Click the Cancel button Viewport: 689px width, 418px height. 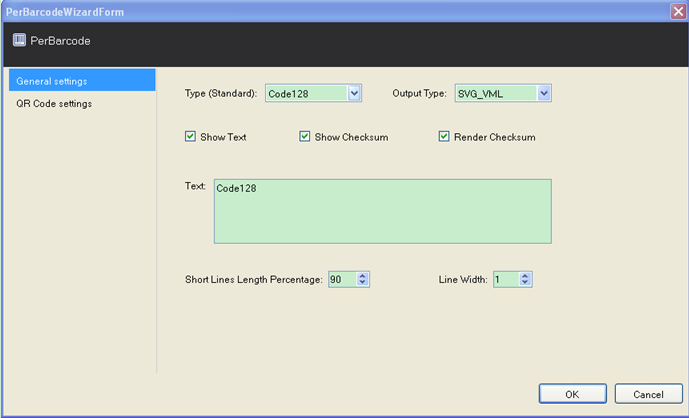(649, 394)
